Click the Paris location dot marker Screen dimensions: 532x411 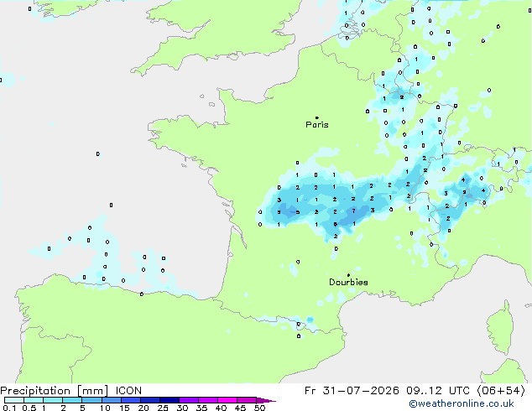[x=317, y=117]
